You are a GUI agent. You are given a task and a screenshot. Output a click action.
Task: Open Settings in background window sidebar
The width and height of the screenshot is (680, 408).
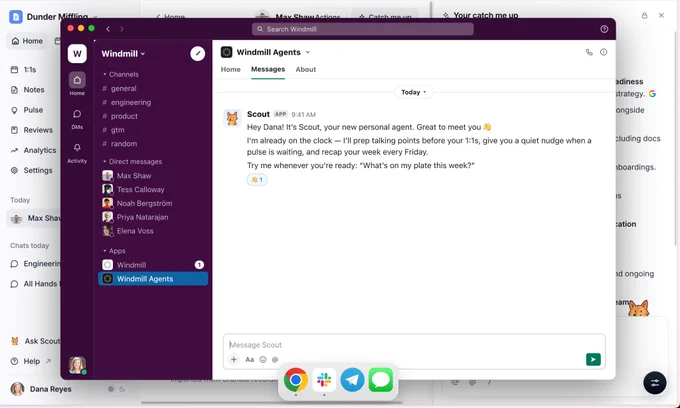coord(32,170)
